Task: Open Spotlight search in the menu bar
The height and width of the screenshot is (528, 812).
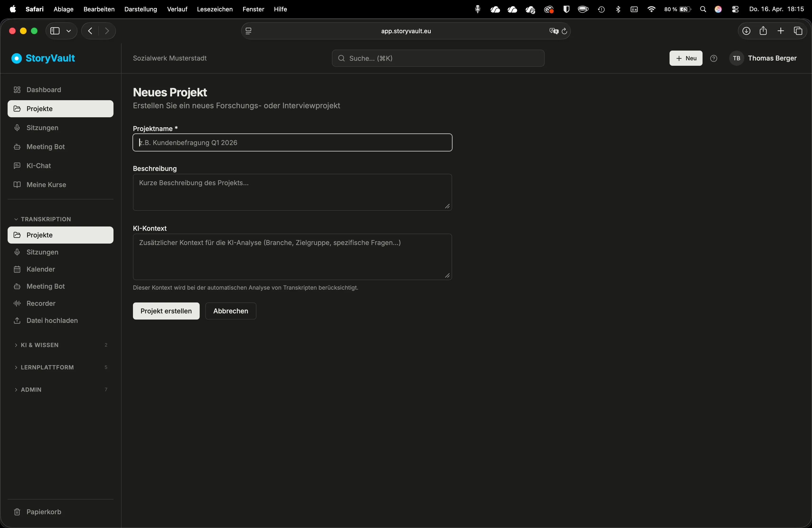Action: (x=703, y=9)
